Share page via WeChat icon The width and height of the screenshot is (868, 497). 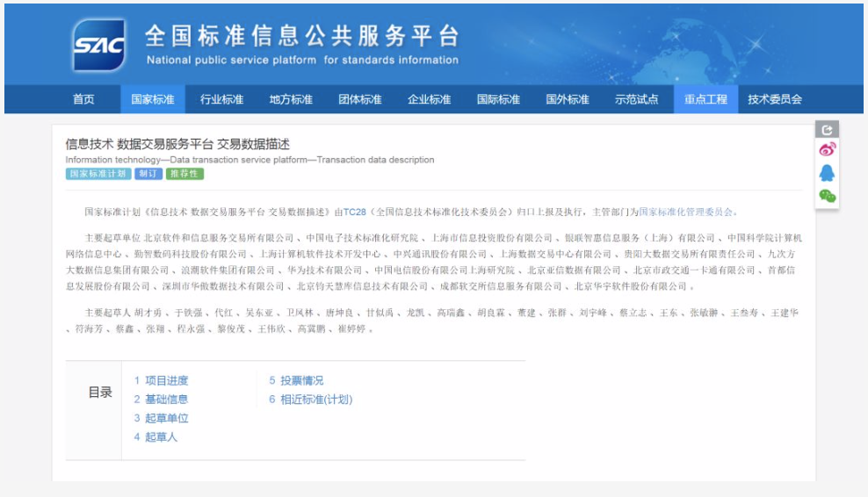coord(827,196)
